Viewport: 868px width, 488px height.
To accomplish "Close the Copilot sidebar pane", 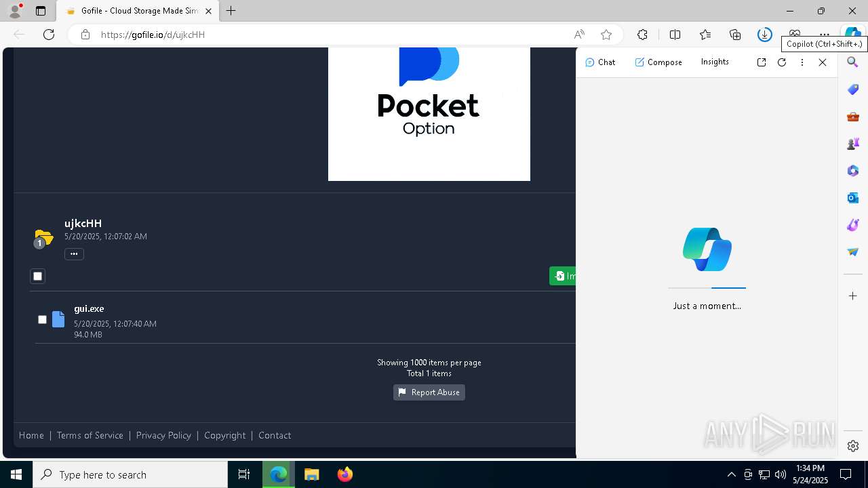I will pos(823,62).
